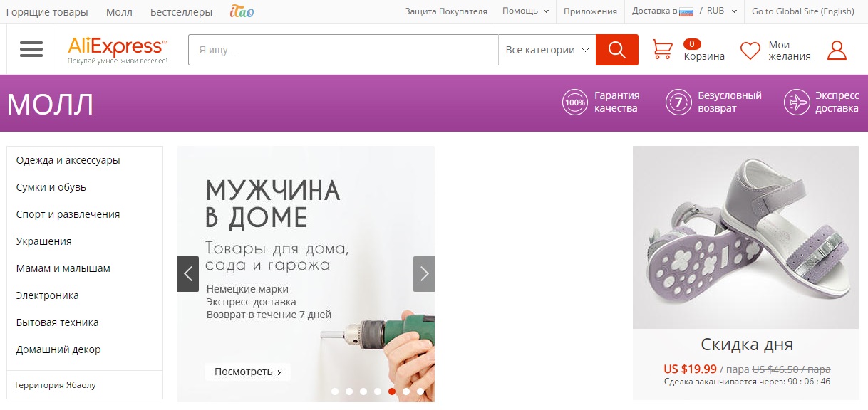Open Территория Ябаолу link
This screenshot has height=410, width=868.
(55, 385)
